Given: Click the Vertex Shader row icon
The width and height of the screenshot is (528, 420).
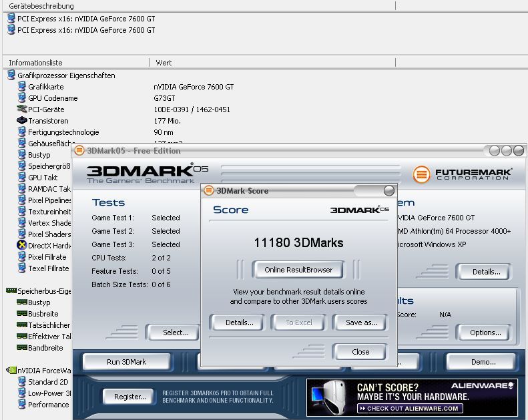Looking at the screenshot, I should point(22,222).
